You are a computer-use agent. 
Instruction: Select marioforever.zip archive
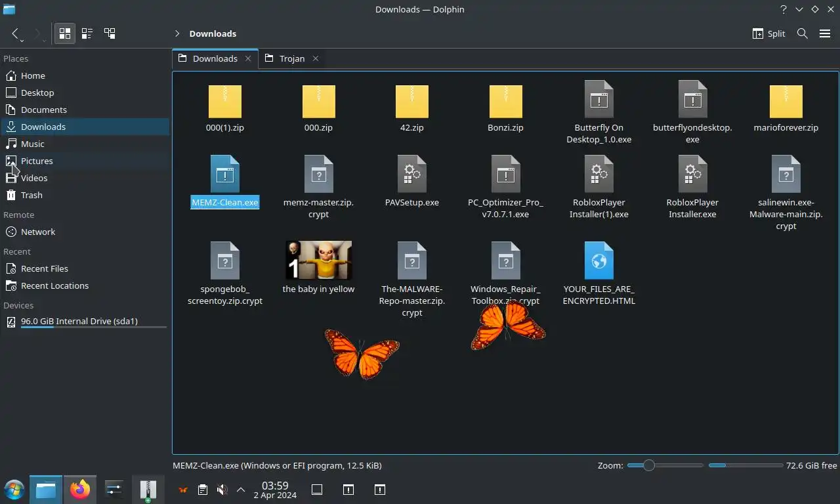pyautogui.click(x=786, y=108)
